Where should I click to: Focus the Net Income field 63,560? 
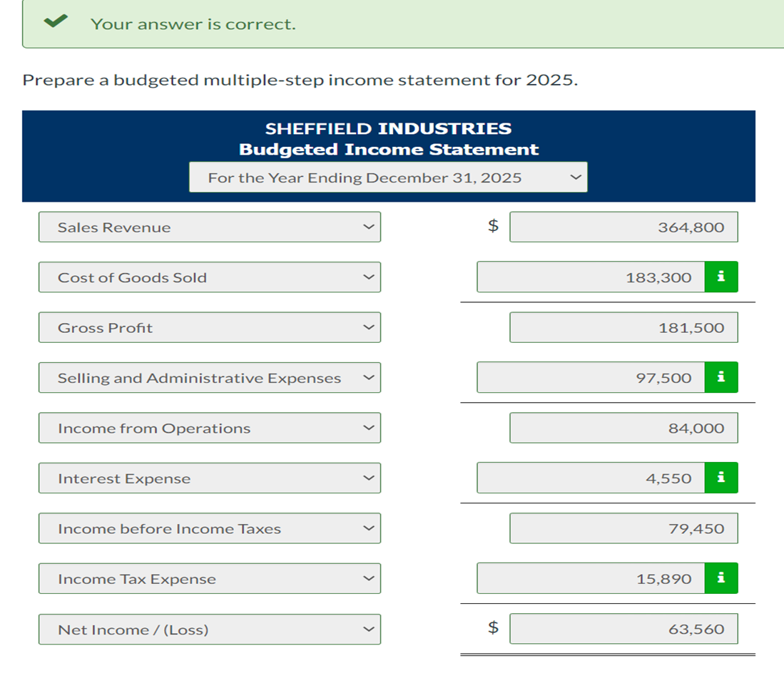(623, 629)
